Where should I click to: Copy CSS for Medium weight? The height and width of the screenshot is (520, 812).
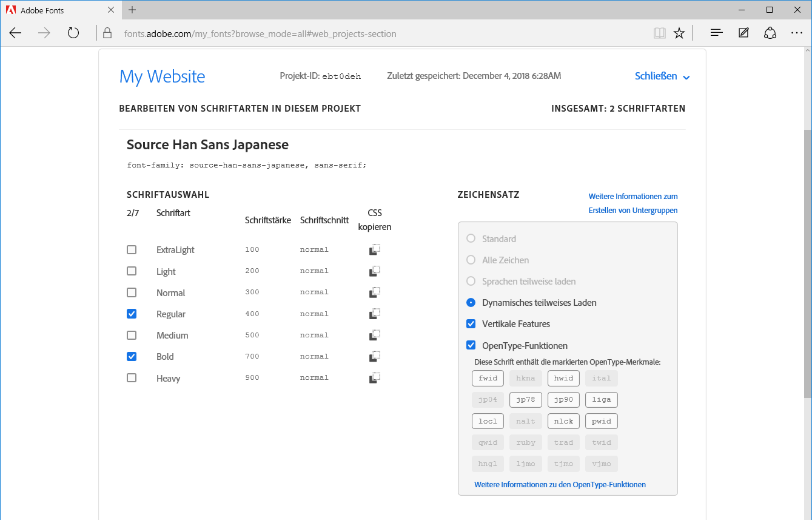[375, 335]
